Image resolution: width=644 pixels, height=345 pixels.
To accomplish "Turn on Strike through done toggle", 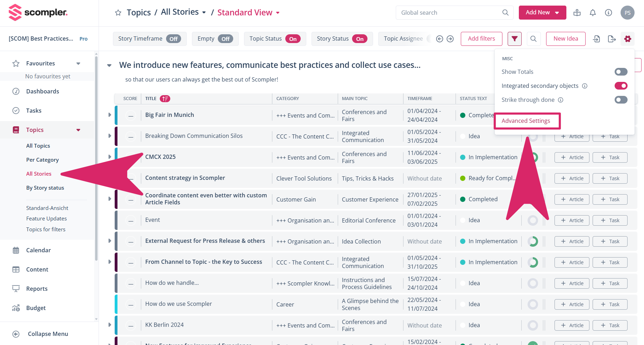I will tap(621, 100).
